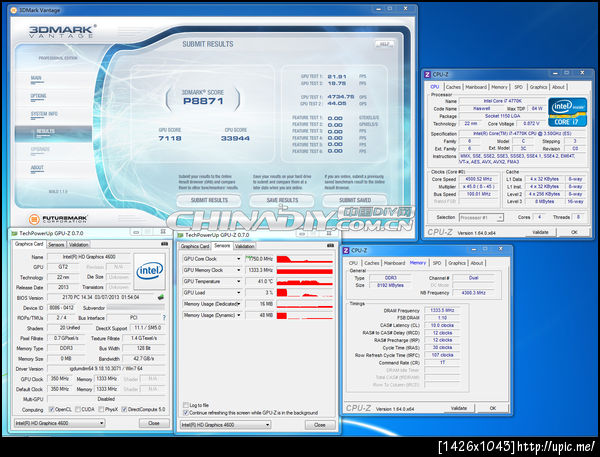Open ABOUT section in 3DMark Vantage
Image resolution: width=600 pixels, height=457 pixels.
click(x=37, y=168)
